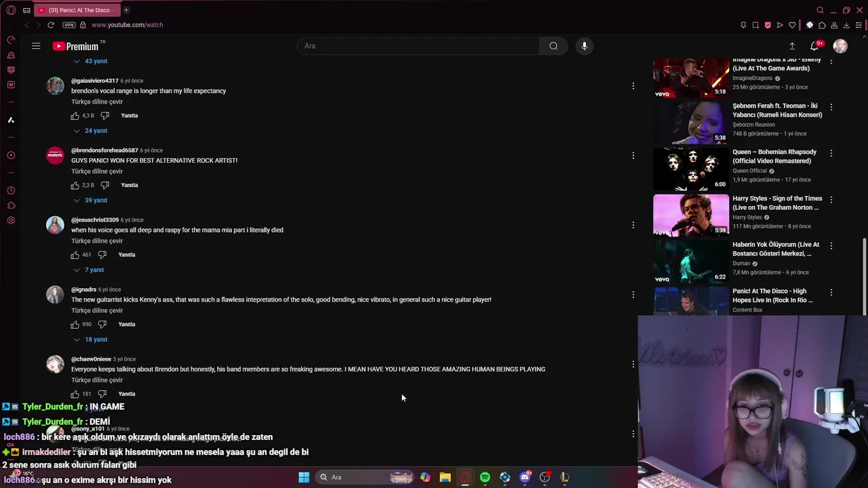Click Türkçe diline çevir under @brendonsforehead6587 comment
The height and width of the screenshot is (488, 868).
[97, 171]
